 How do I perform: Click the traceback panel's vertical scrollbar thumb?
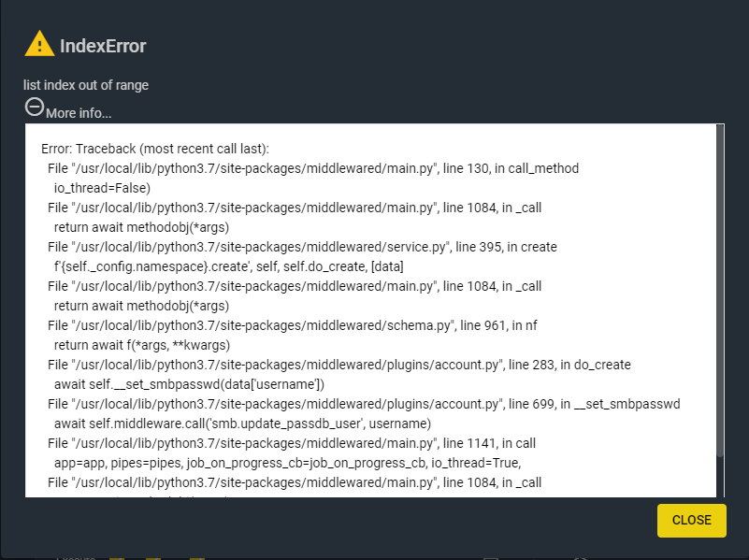point(720,292)
